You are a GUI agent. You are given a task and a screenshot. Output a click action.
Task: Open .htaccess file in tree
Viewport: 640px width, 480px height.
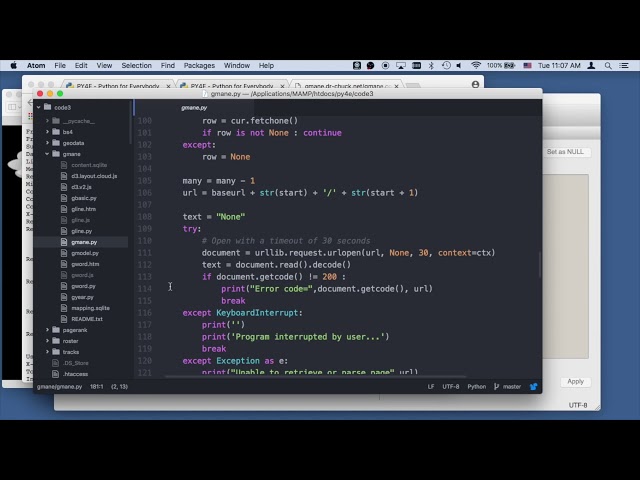point(75,374)
